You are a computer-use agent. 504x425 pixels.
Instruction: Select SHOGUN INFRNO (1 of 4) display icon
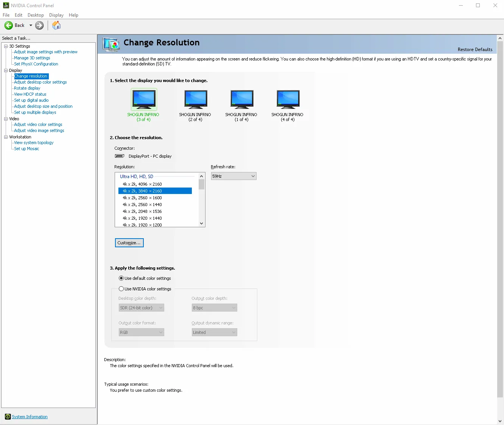click(x=242, y=99)
